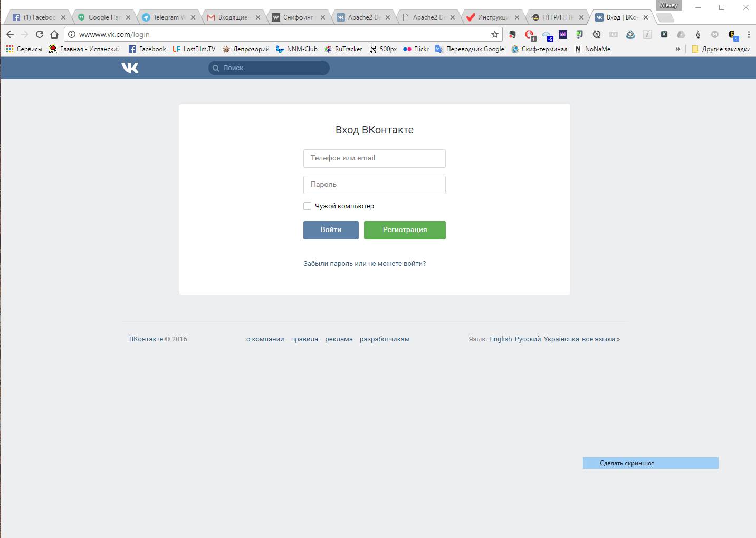Open the grey camera extension
The width and height of the screenshot is (756, 538).
[x=614, y=34]
